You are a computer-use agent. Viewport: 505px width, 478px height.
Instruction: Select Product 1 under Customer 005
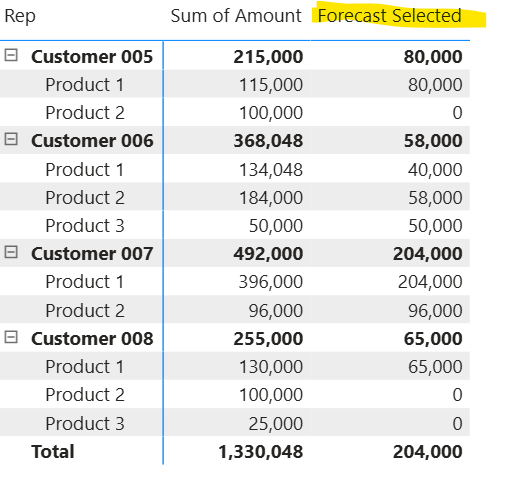(85, 84)
